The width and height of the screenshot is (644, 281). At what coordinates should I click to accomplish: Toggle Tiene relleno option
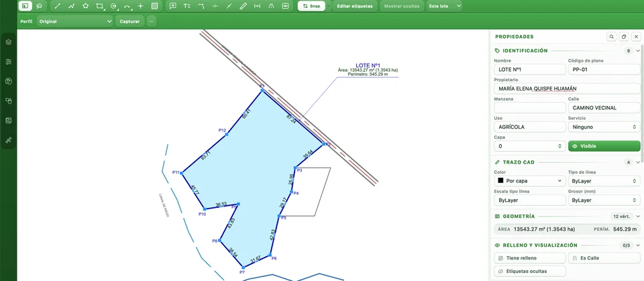click(529, 258)
